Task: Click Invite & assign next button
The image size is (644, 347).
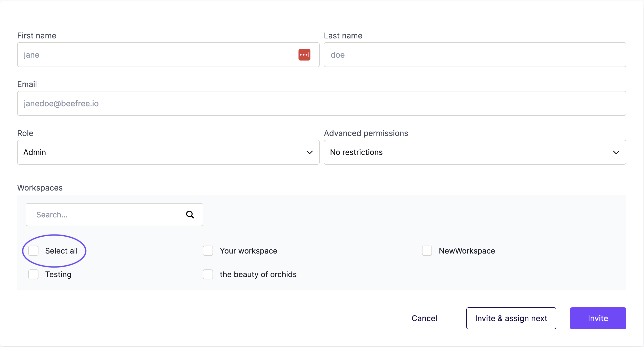Action: click(511, 318)
